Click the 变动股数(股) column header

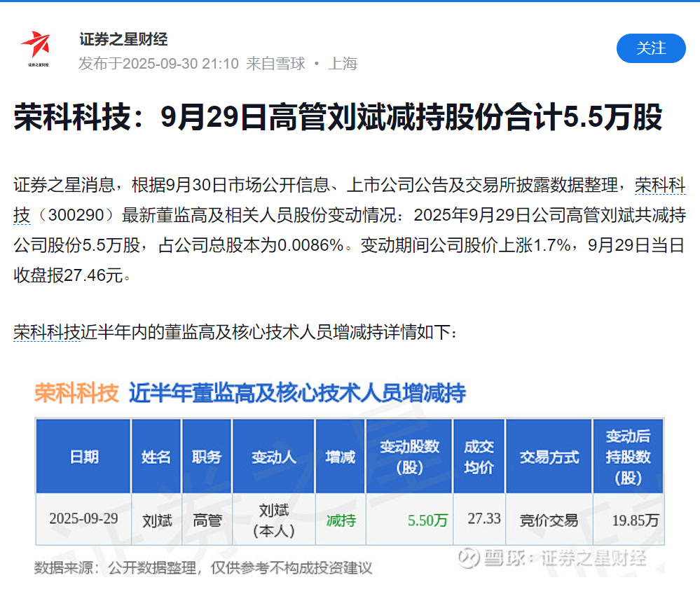click(x=409, y=457)
